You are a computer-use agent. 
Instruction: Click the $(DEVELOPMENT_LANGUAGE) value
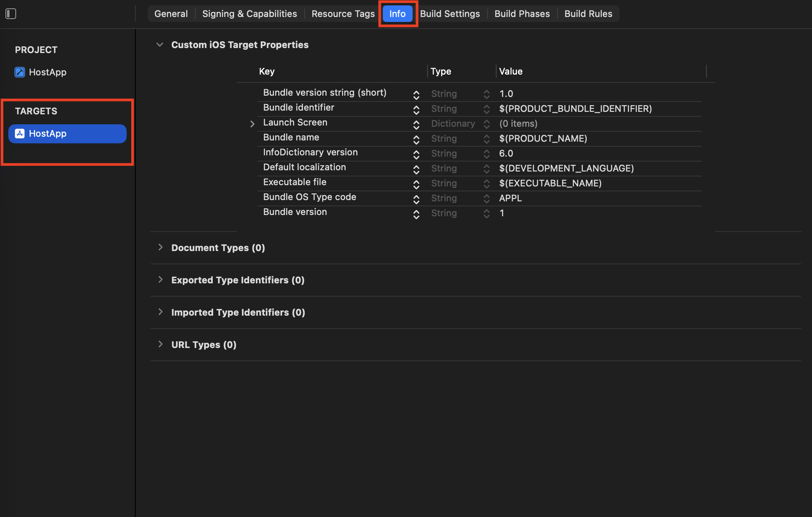tap(567, 168)
